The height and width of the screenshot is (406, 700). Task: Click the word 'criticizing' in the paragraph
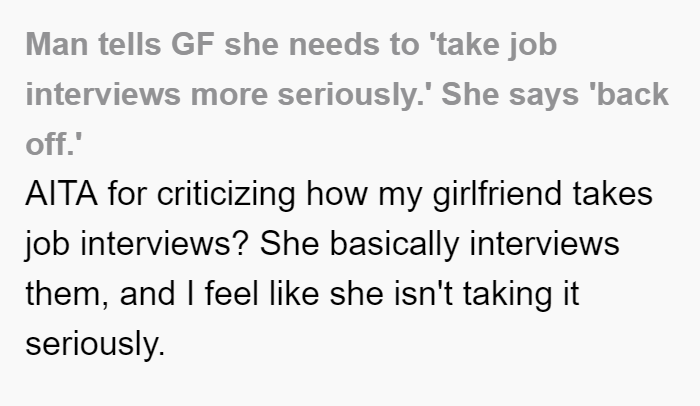[x=226, y=195]
